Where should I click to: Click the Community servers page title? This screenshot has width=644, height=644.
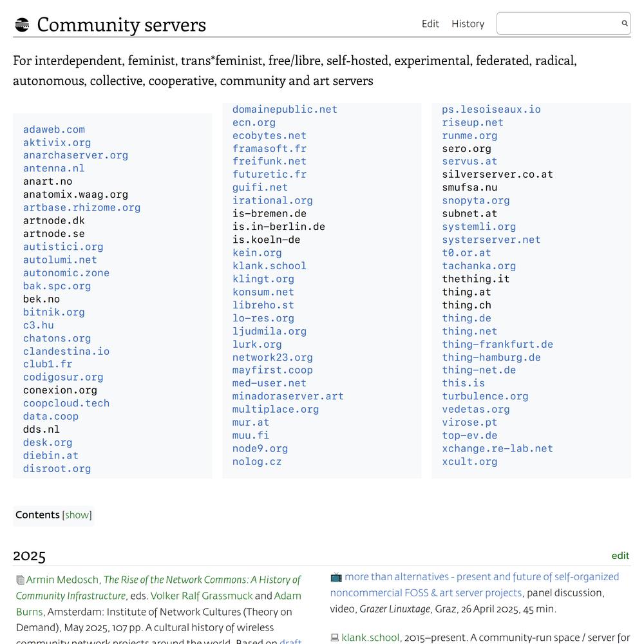121,25
